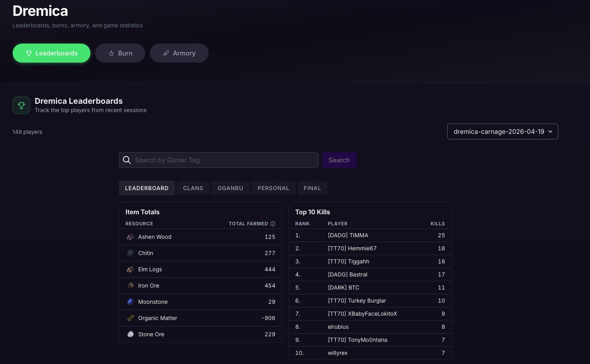Click the Rank column header
590x364 pixels.
click(302, 224)
